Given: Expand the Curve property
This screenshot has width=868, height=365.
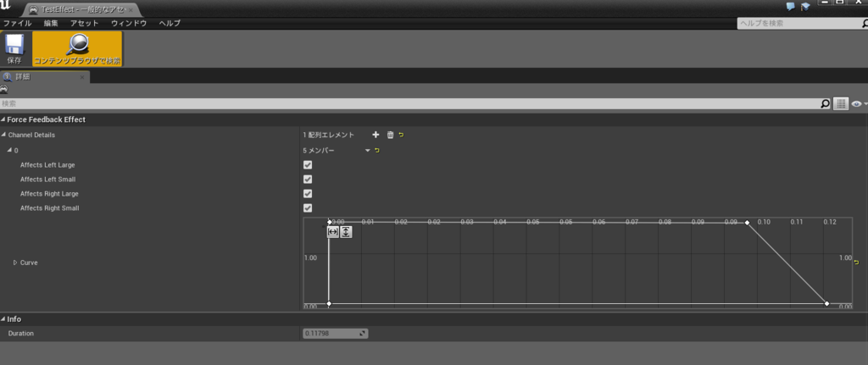Looking at the screenshot, I should tap(15, 263).
